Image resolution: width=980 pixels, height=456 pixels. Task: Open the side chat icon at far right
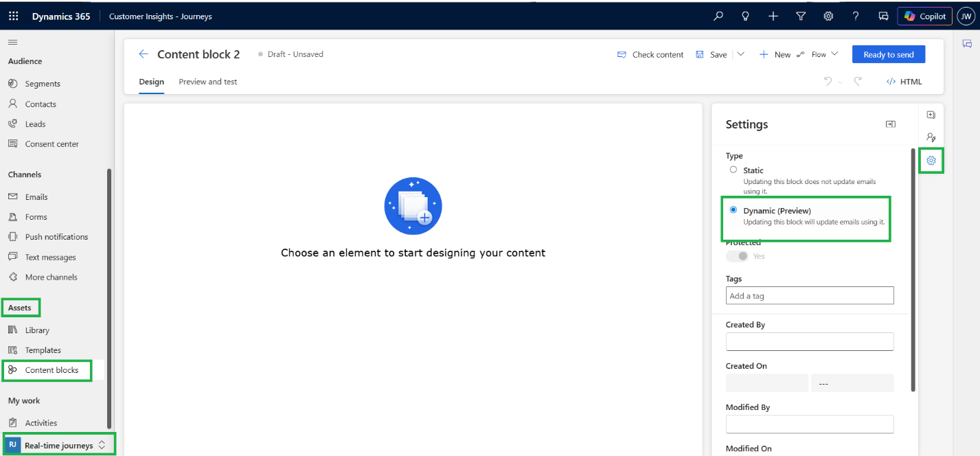(x=967, y=44)
